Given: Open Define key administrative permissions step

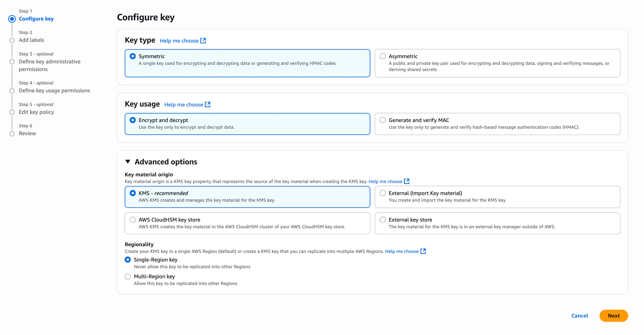Looking at the screenshot, I should (x=50, y=66).
